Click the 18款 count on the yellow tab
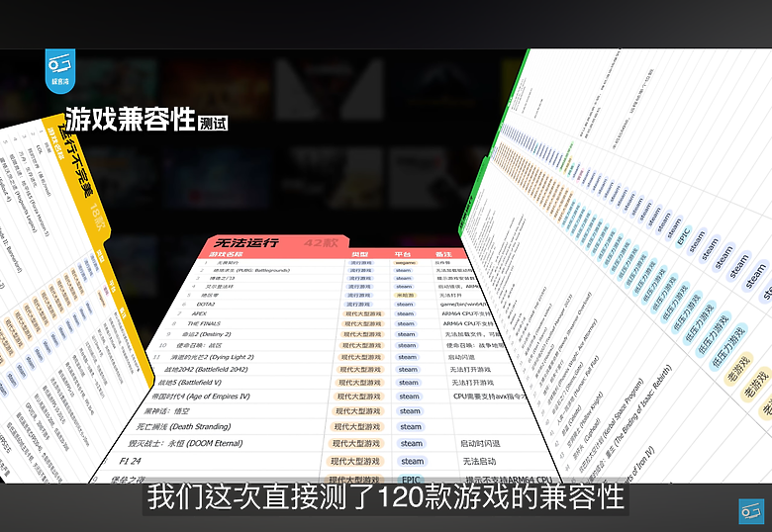This screenshot has height=532, width=772. click(97, 217)
